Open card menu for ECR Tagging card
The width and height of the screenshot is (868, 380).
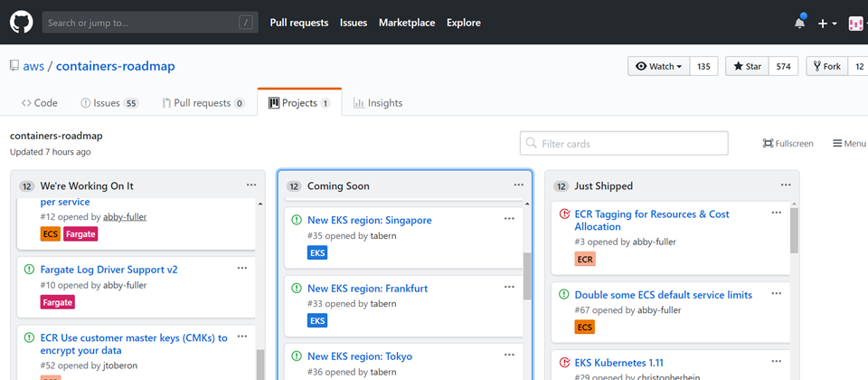click(777, 213)
